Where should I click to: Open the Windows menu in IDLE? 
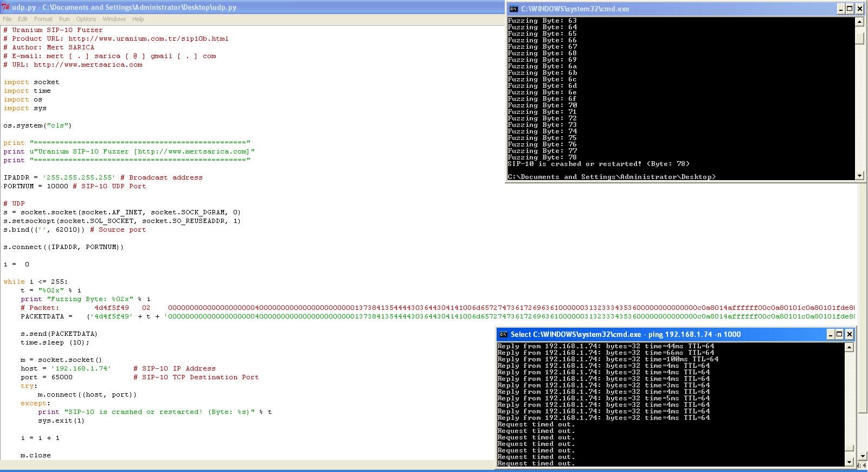coord(114,19)
